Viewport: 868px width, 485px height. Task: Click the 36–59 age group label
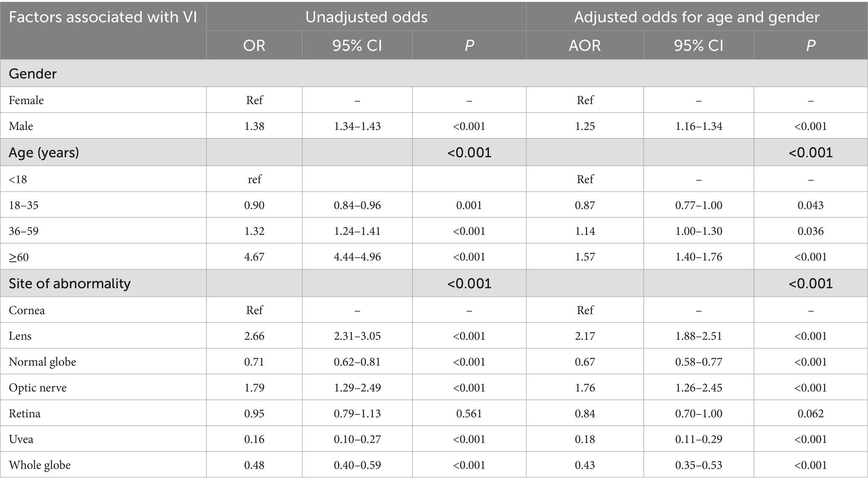(24, 231)
